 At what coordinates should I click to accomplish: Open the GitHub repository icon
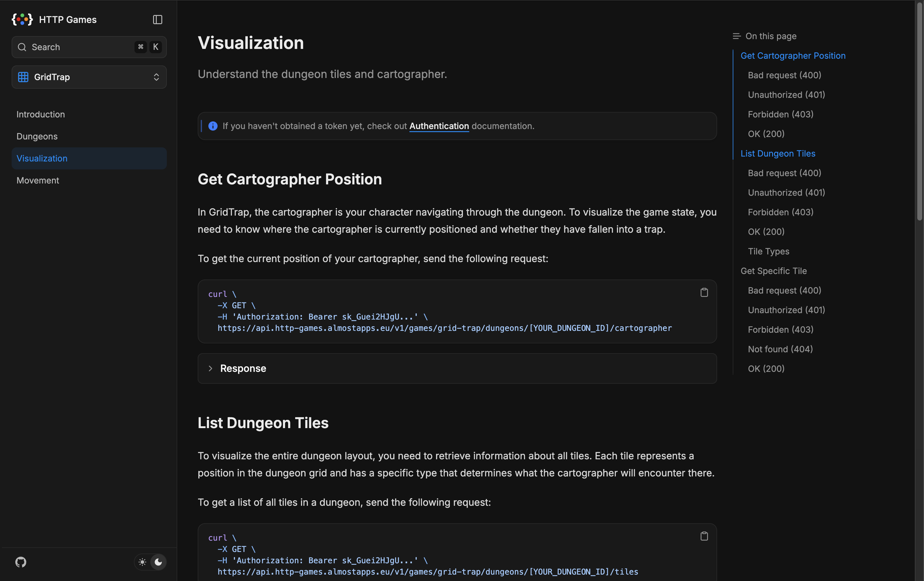21,562
